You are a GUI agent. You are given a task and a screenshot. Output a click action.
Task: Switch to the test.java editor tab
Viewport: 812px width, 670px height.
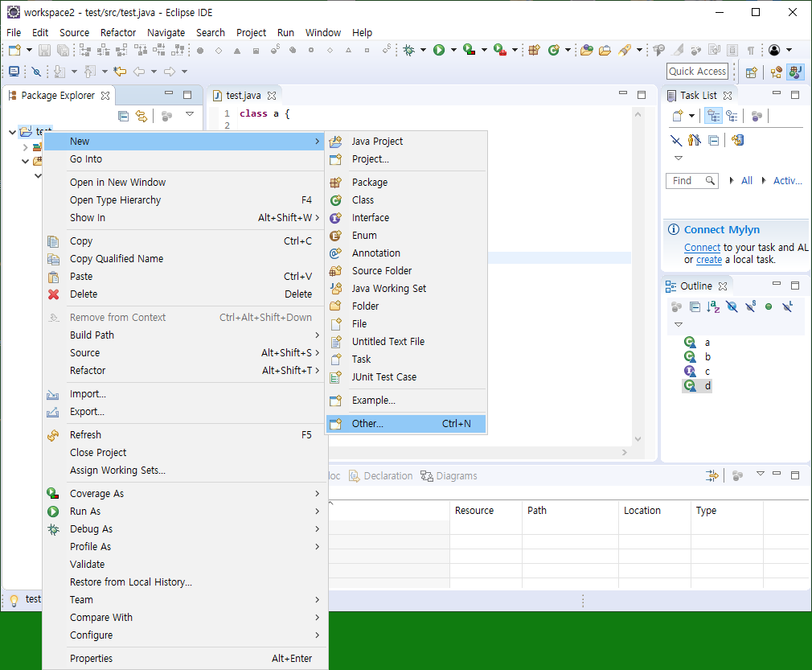[244, 96]
